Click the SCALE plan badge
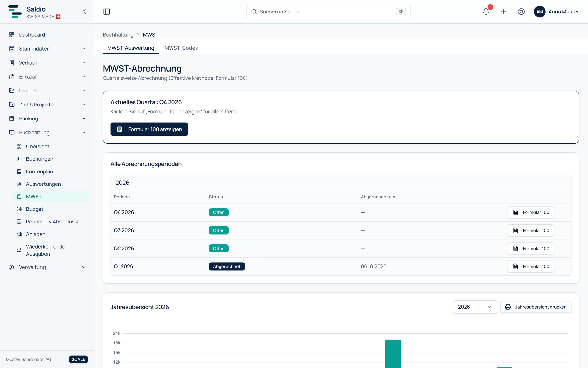 tap(78, 359)
